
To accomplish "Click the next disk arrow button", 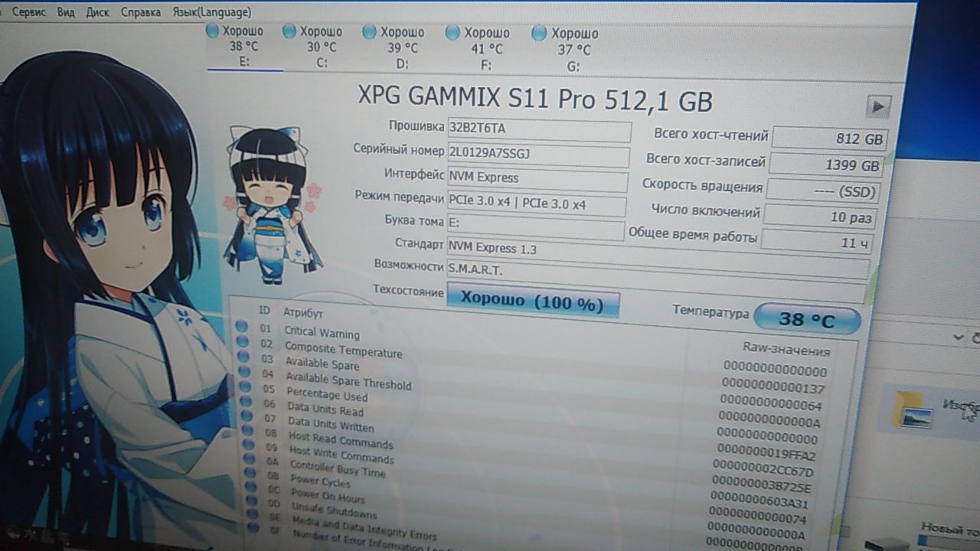I will coord(878,106).
